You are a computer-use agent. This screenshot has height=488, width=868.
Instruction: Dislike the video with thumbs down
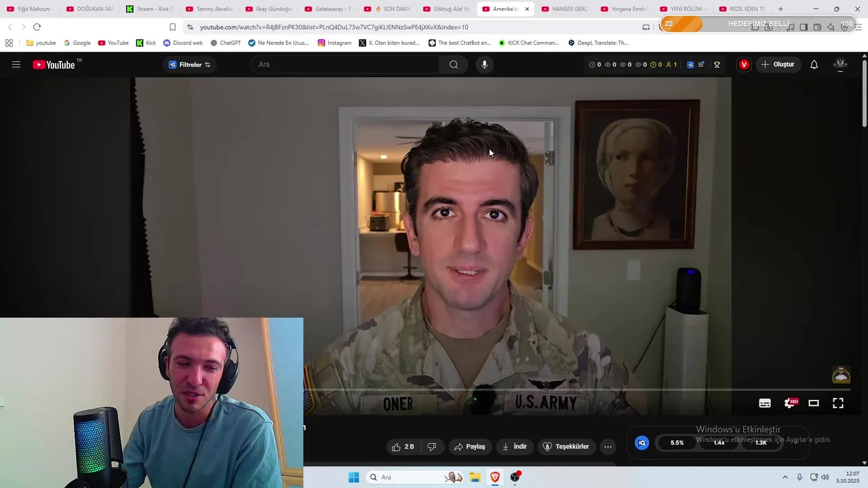click(x=432, y=447)
